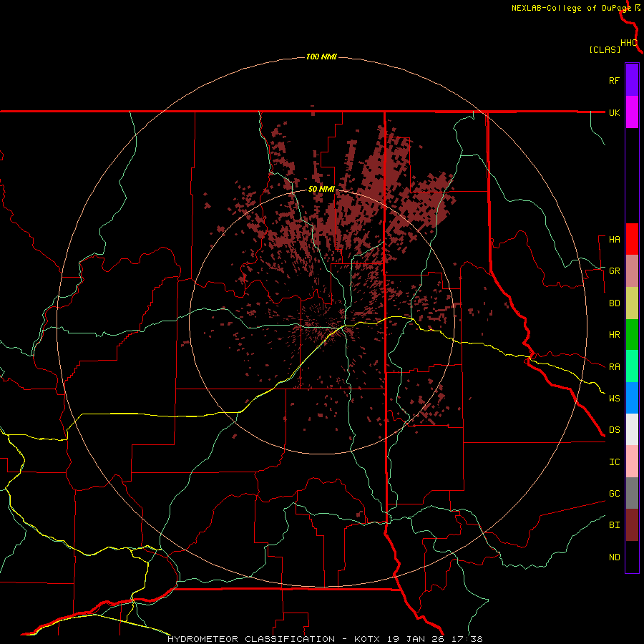Click the RF purple legend swatch
This screenshot has height=644, width=644.
point(632,80)
